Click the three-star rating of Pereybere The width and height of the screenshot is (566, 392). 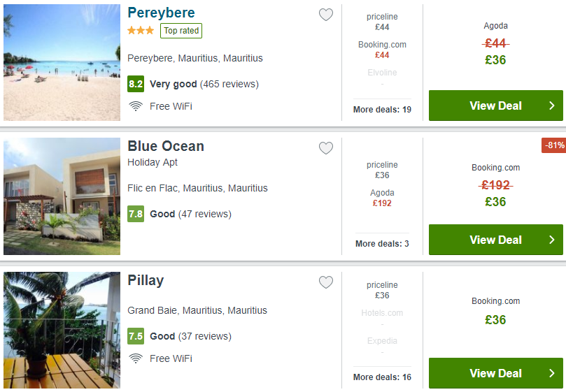coord(141,30)
